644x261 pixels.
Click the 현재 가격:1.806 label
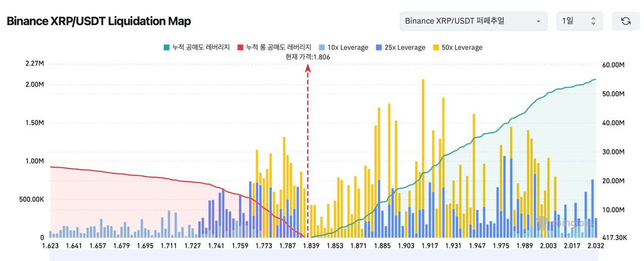pyautogui.click(x=307, y=57)
